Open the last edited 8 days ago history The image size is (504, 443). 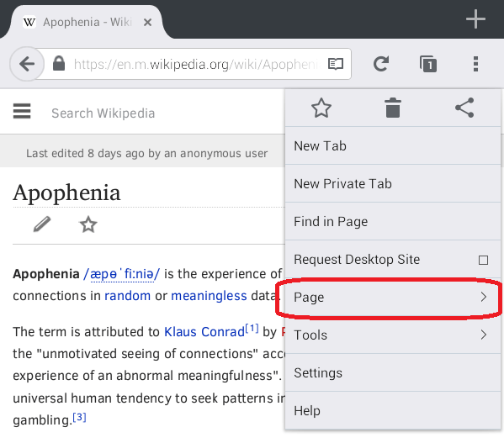pos(147,154)
